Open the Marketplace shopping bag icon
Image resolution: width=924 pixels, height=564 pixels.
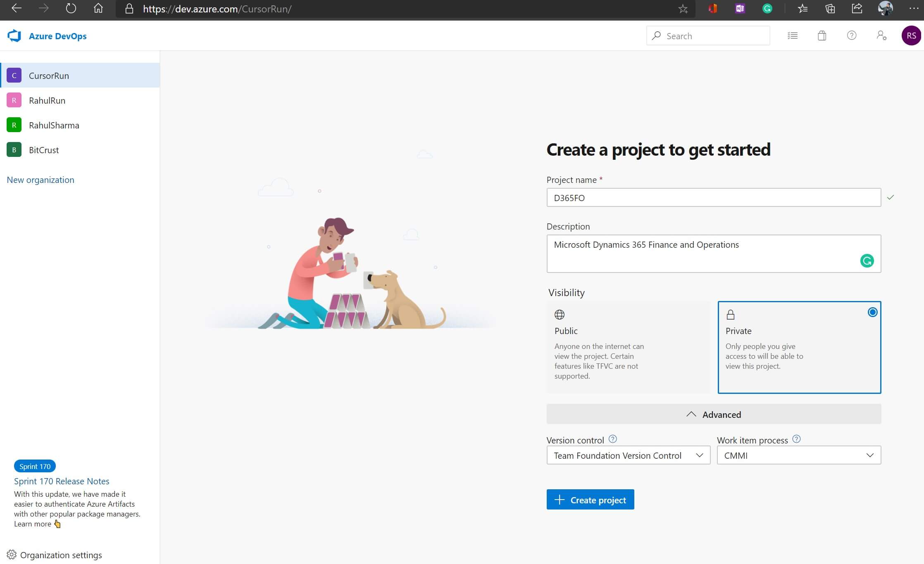coord(822,36)
